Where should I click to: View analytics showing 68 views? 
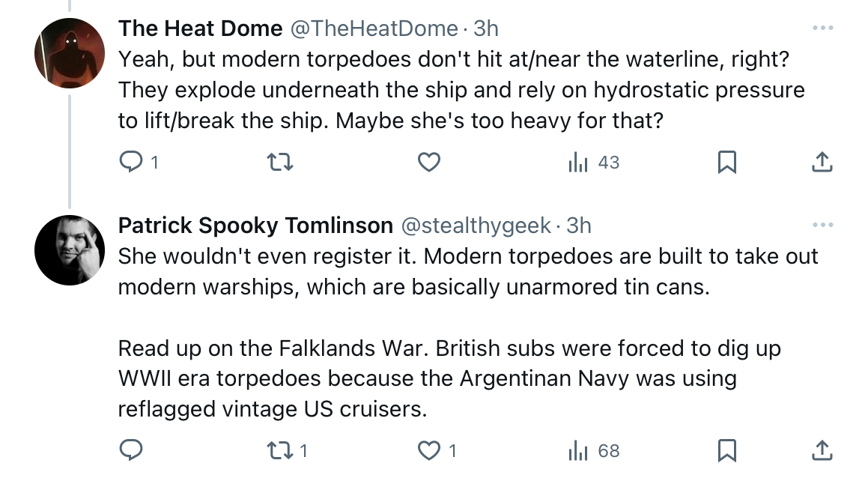coord(593,450)
